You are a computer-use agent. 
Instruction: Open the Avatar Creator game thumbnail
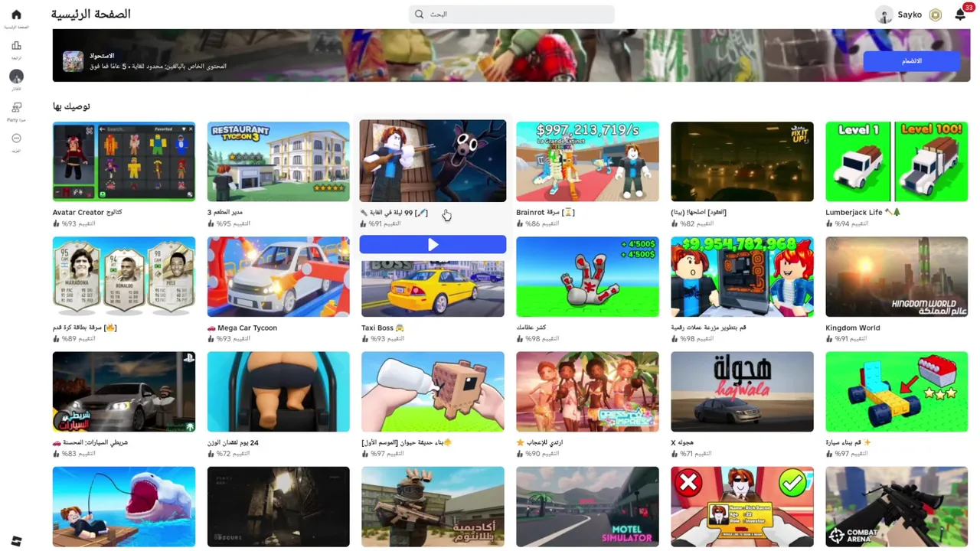click(124, 161)
